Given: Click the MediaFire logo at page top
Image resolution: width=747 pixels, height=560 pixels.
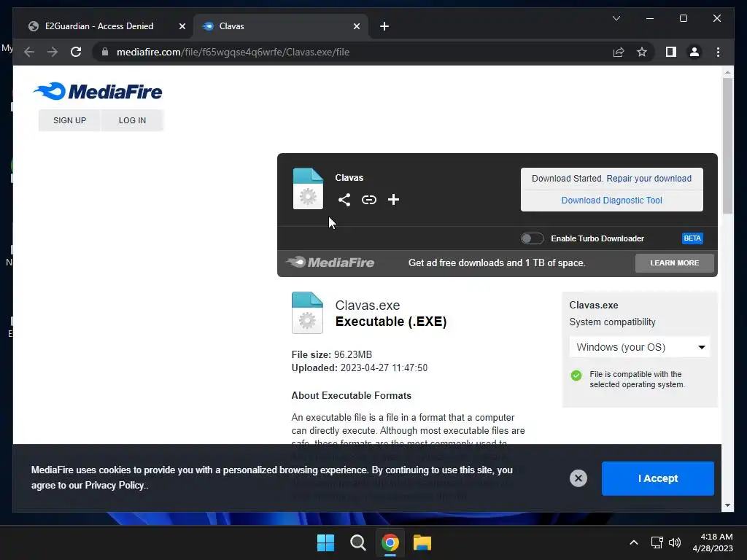Looking at the screenshot, I should pos(98,91).
